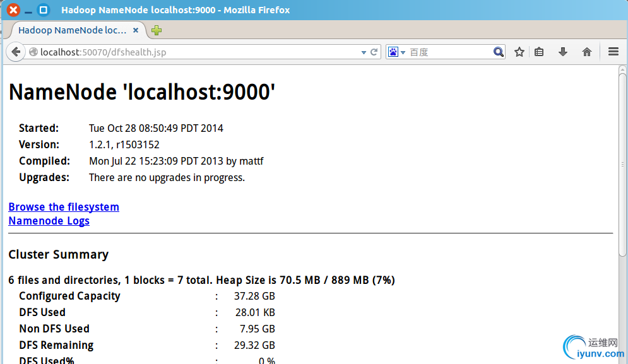Open the Firefox hamburger menu

[613, 51]
